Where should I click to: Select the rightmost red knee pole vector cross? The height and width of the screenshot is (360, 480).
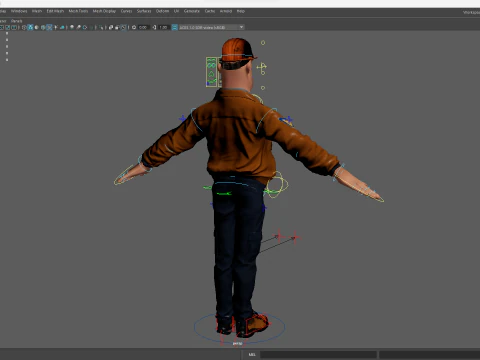point(295,238)
